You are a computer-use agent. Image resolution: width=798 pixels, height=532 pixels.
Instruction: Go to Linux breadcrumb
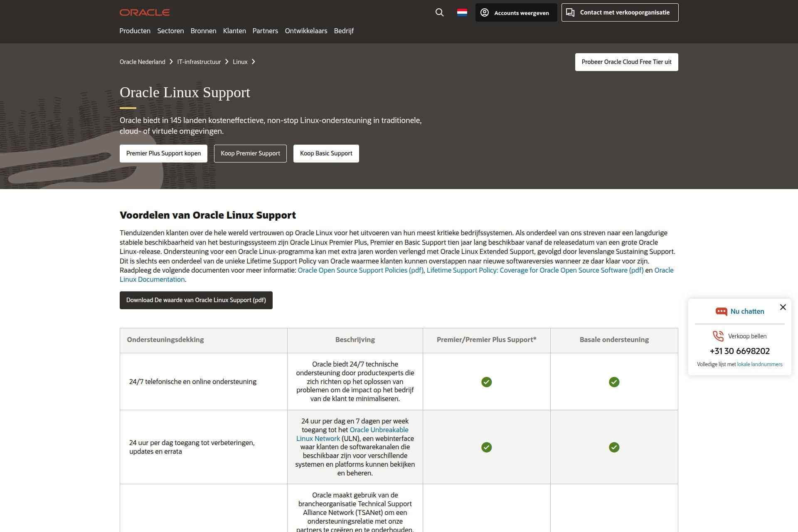[240, 62]
